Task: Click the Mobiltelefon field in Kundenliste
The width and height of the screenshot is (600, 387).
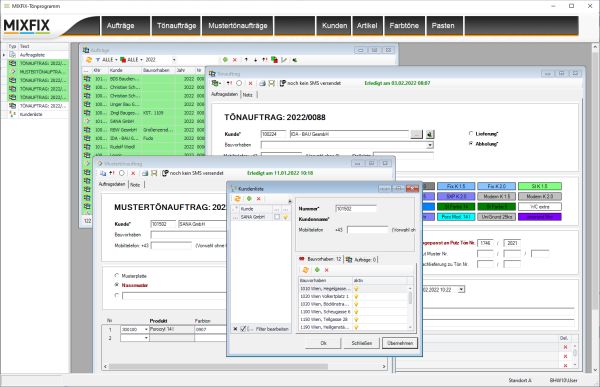Action: pyautogui.click(x=367, y=230)
